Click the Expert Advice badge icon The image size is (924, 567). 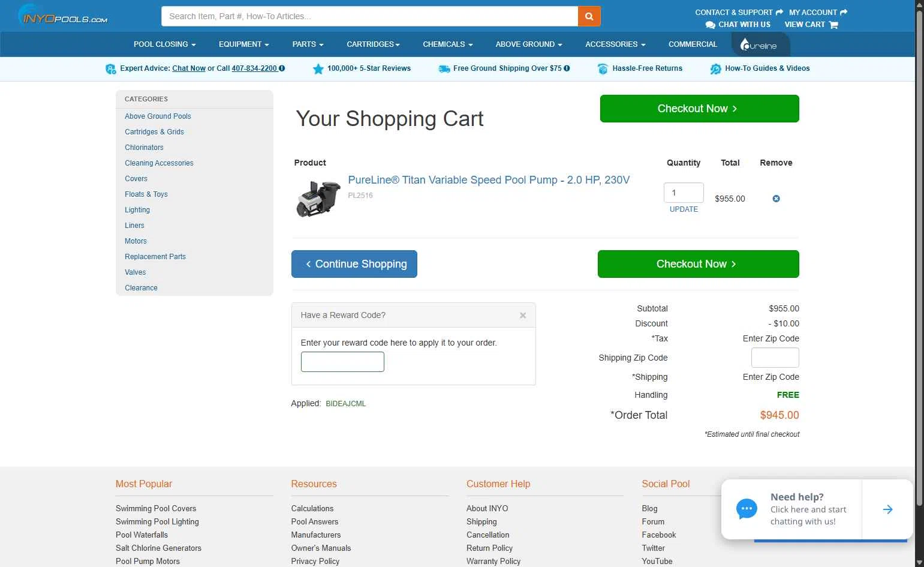111,69
